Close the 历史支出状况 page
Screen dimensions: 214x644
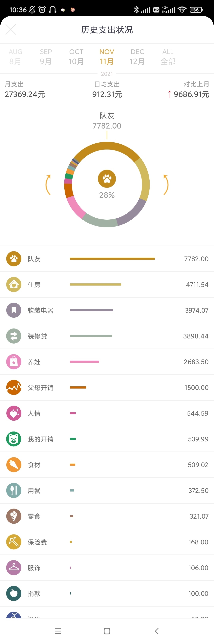[11, 30]
